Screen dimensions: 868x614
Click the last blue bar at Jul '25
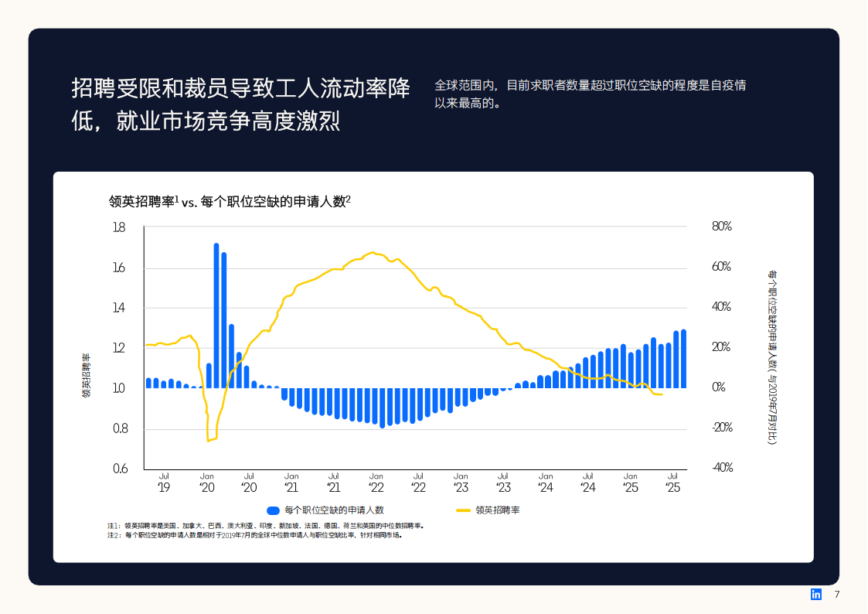click(683, 359)
